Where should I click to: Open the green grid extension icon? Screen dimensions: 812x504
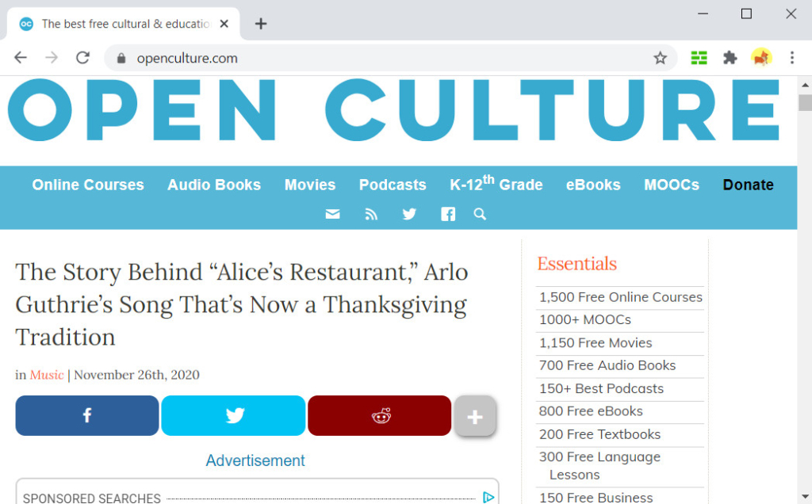pyautogui.click(x=699, y=58)
